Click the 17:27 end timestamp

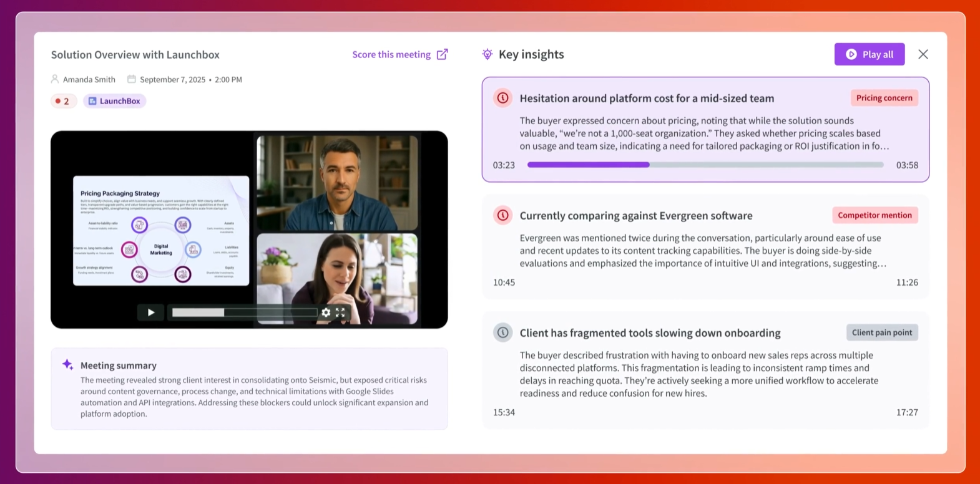(907, 412)
